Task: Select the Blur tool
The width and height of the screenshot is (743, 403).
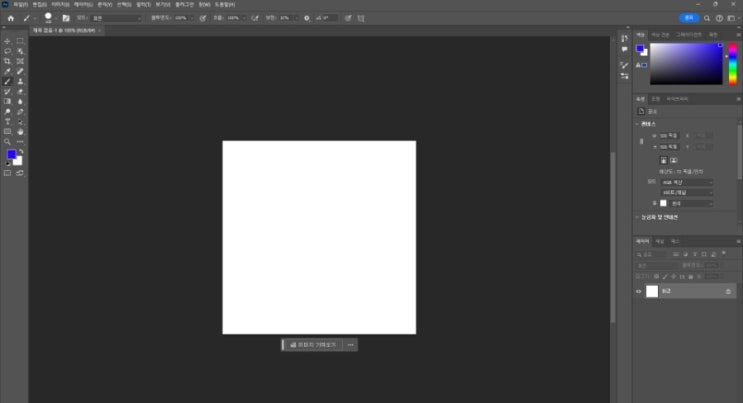Action: 20,101
